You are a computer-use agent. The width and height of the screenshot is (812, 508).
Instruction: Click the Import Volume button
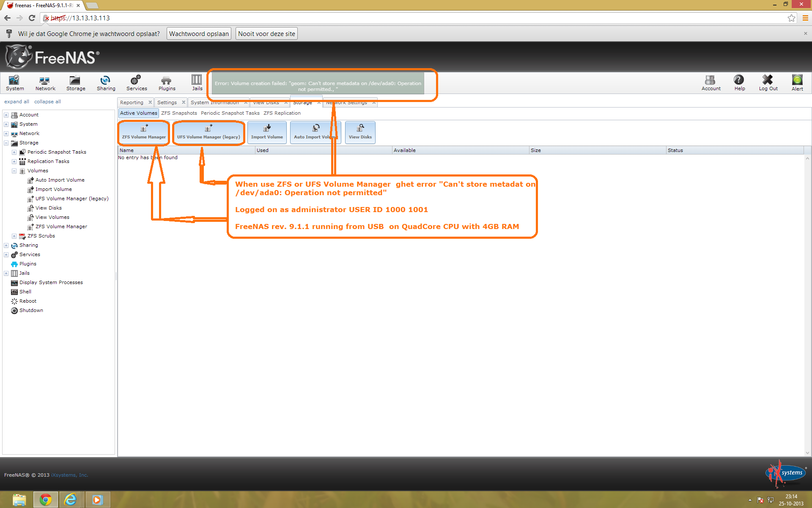tap(267, 133)
